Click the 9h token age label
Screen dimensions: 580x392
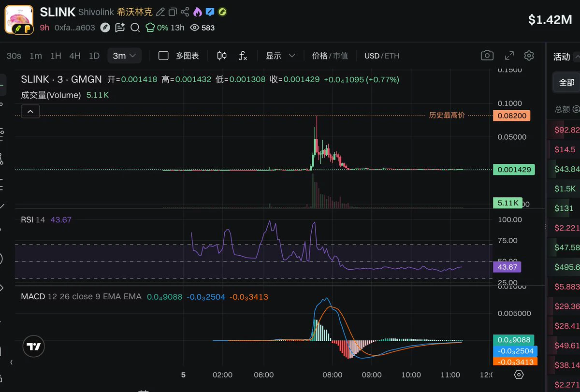pos(44,28)
